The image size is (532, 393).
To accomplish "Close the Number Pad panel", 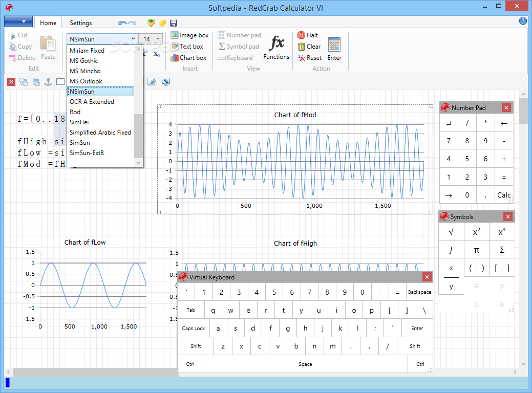I will pyautogui.click(x=506, y=108).
